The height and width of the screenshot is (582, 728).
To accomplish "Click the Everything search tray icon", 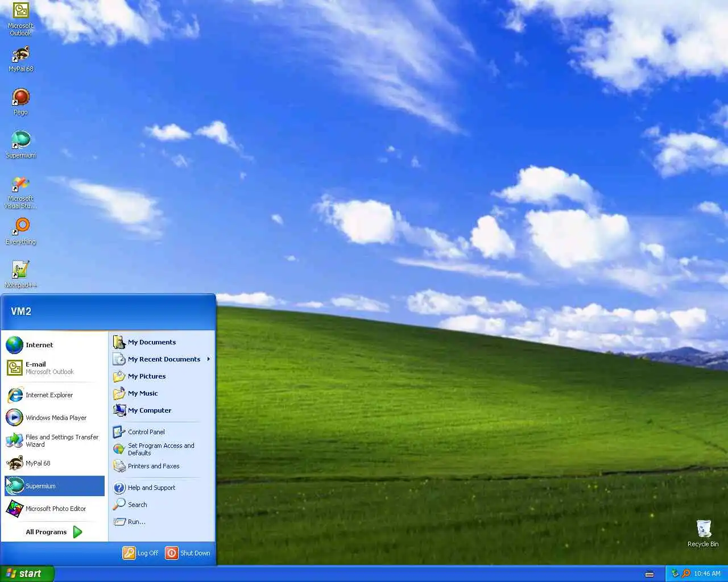I will [x=686, y=573].
